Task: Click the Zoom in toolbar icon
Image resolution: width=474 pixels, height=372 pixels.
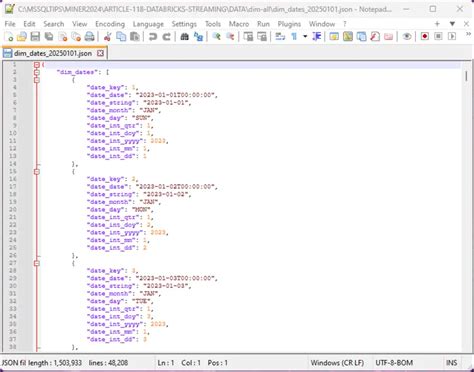Action: [216, 36]
